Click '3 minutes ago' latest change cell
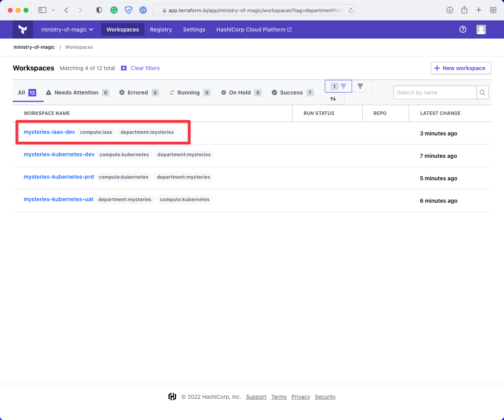The image size is (504, 420). pos(439,133)
